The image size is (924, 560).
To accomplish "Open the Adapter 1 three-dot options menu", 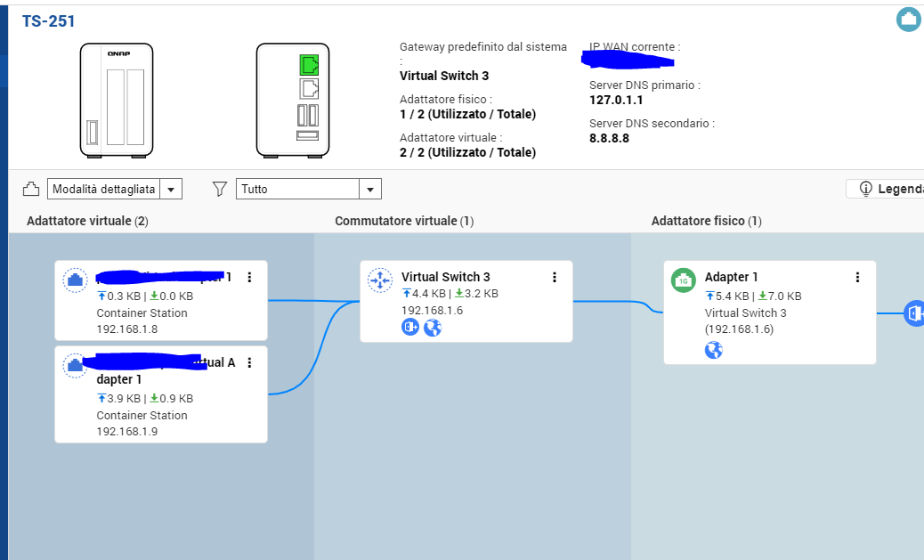I will pos(858,278).
